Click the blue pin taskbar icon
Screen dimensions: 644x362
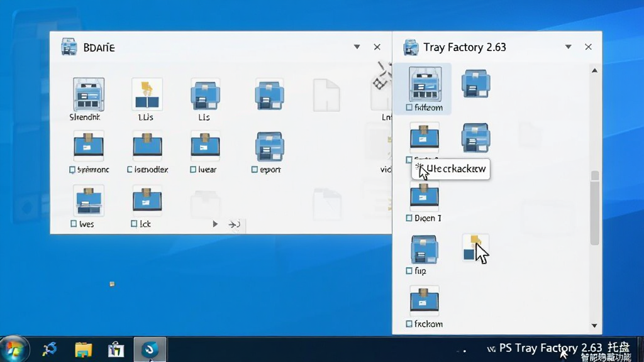[x=50, y=349]
